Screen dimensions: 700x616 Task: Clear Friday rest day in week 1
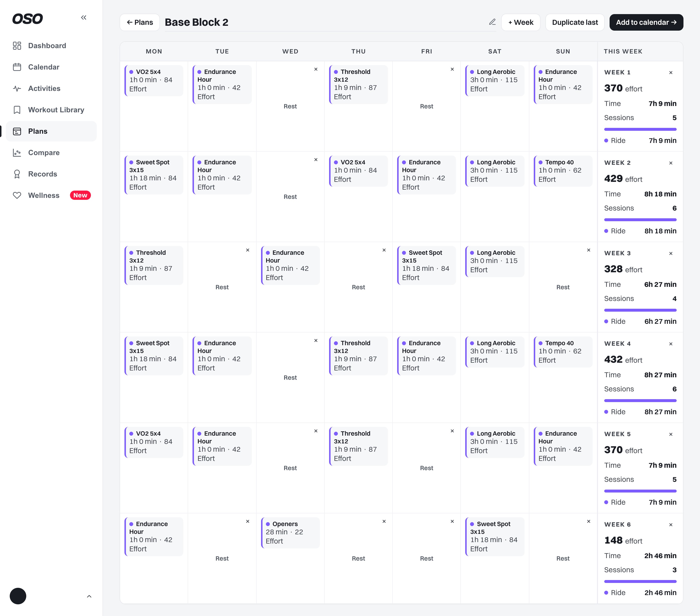click(x=452, y=69)
